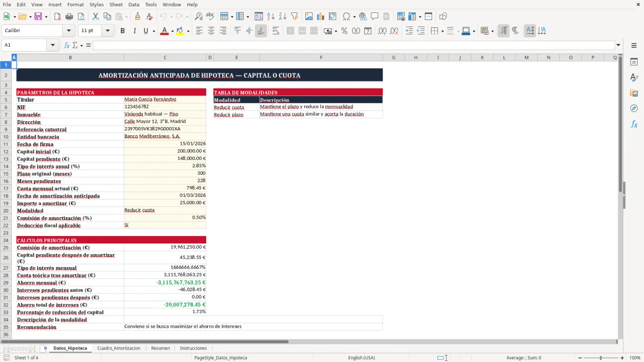Open the Sheet menu
Viewport: 644px width, 362px height.
pos(116,4)
